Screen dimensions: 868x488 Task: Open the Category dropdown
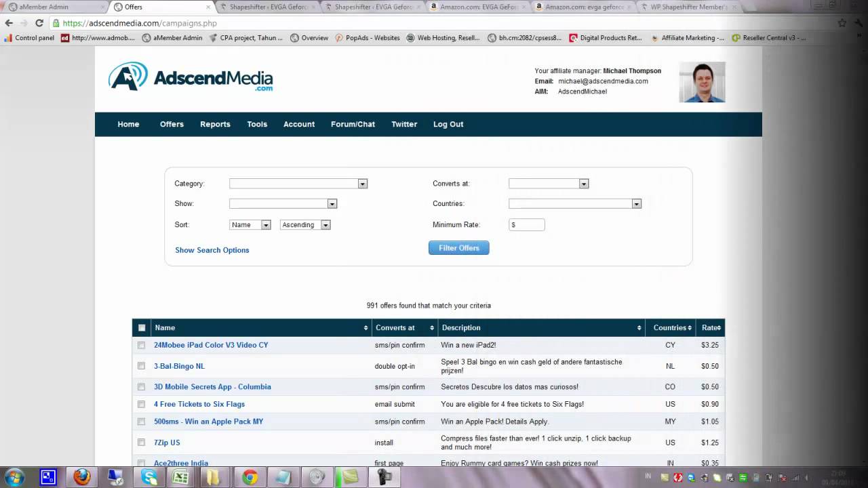pos(298,184)
